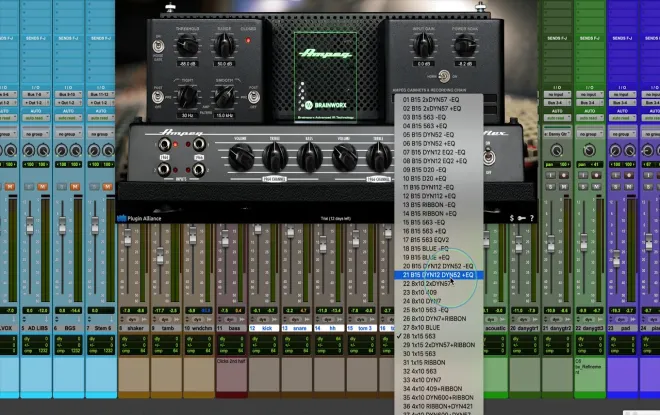Click the Range knob on noise gate
The width and height of the screenshot is (660, 415).
[x=224, y=45]
